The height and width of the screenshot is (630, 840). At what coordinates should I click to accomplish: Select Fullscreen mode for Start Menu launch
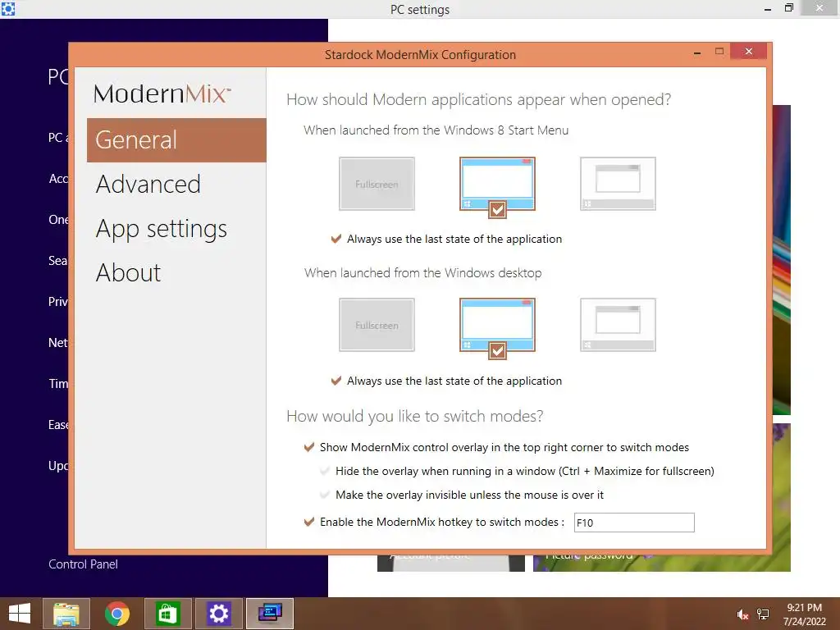point(377,184)
